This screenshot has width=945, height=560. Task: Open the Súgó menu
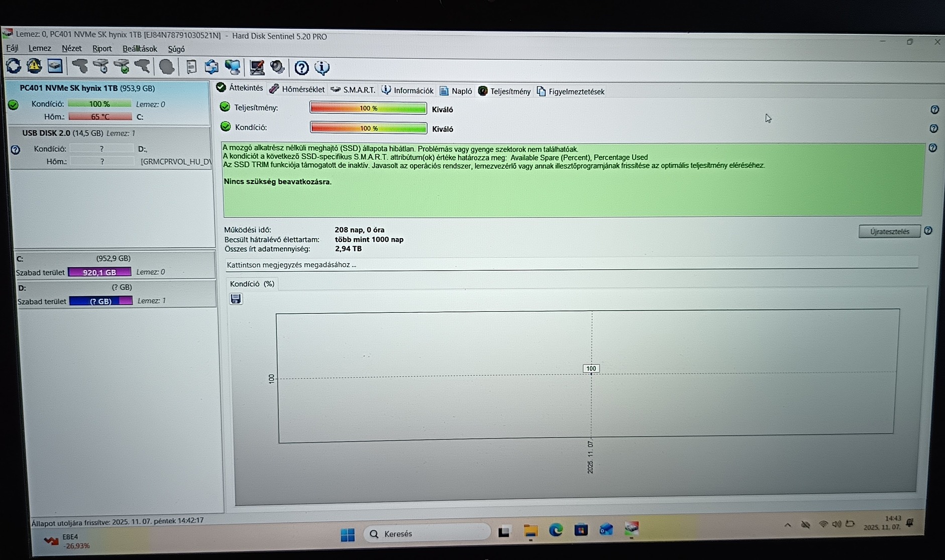click(176, 49)
